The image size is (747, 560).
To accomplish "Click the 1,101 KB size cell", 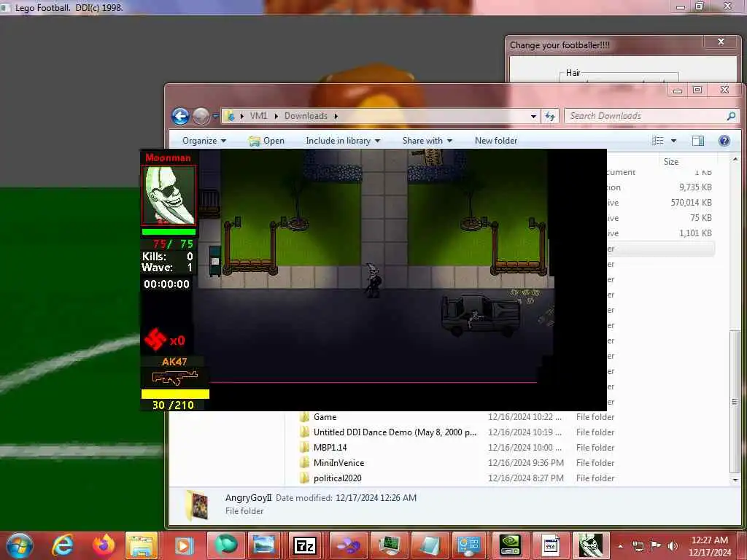I will 695,233.
